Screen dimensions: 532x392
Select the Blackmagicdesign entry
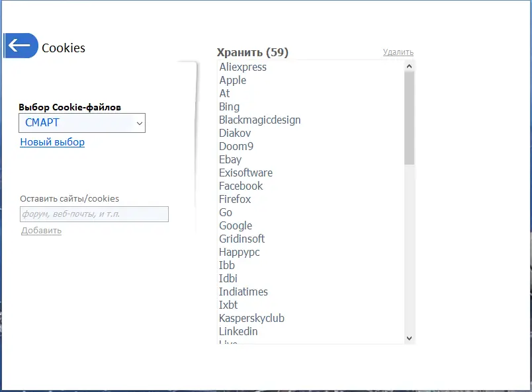(x=259, y=120)
